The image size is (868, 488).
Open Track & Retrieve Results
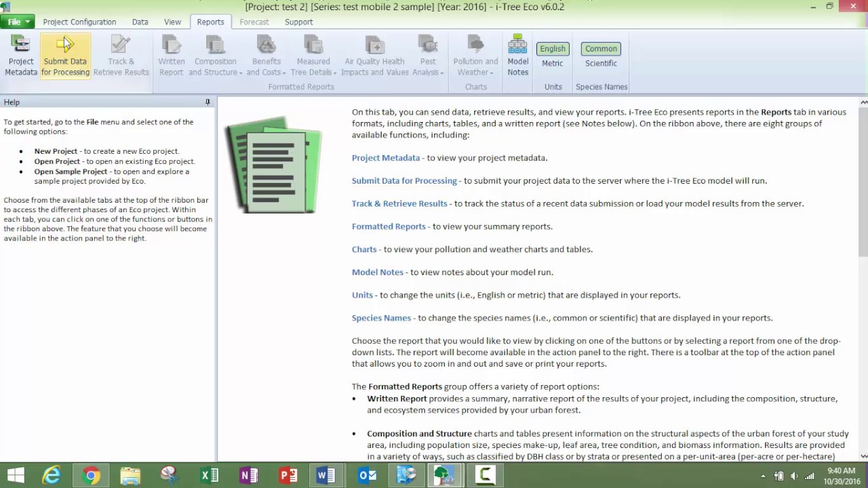pos(121,56)
